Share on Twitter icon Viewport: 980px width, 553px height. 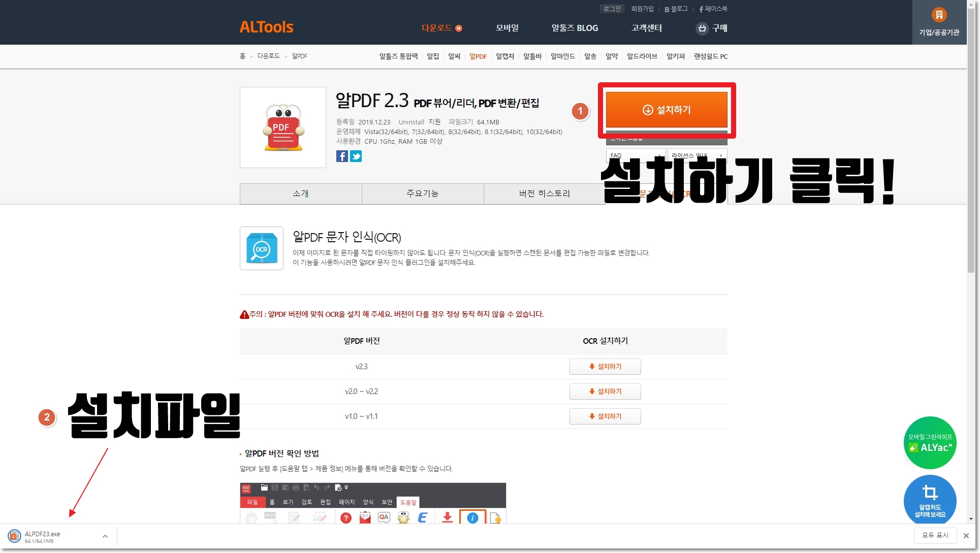(x=356, y=156)
